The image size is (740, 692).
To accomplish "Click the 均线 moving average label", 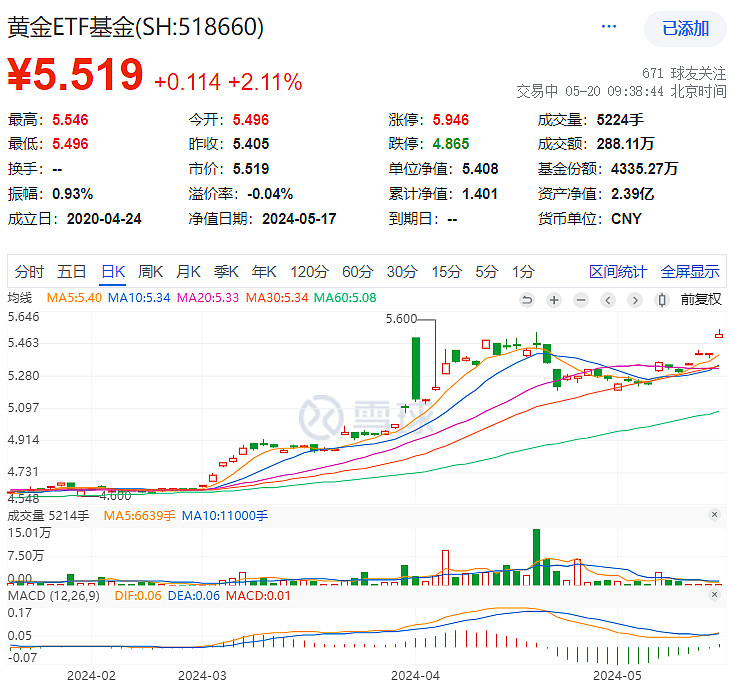I will 20,298.
